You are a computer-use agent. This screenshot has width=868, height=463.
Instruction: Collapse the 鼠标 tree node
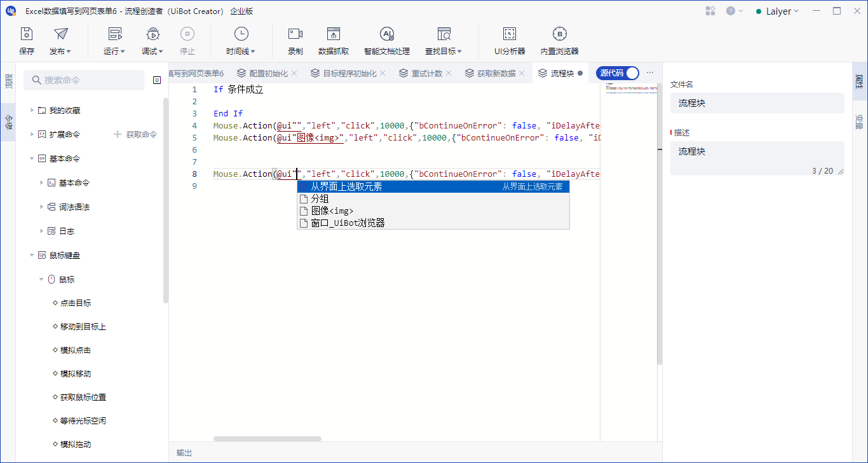pos(41,279)
